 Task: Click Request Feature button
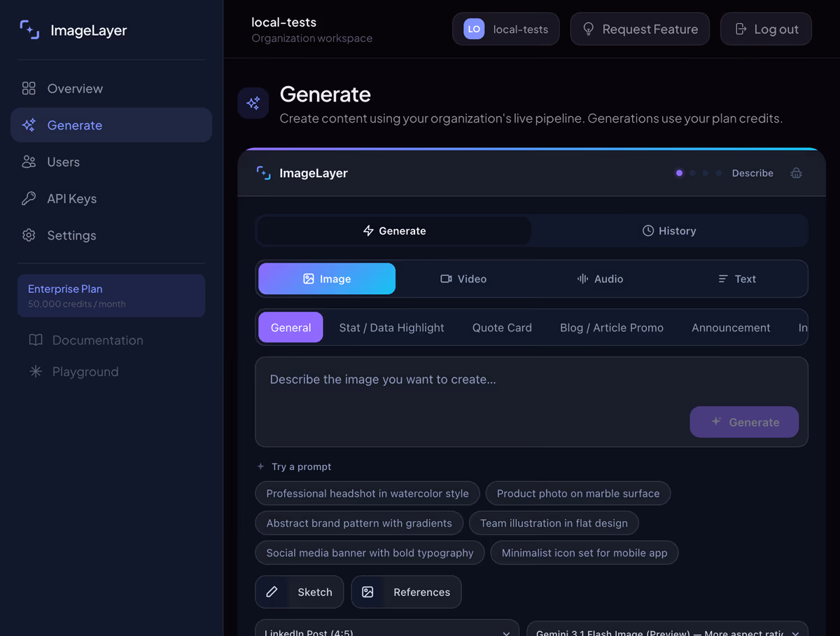640,29
